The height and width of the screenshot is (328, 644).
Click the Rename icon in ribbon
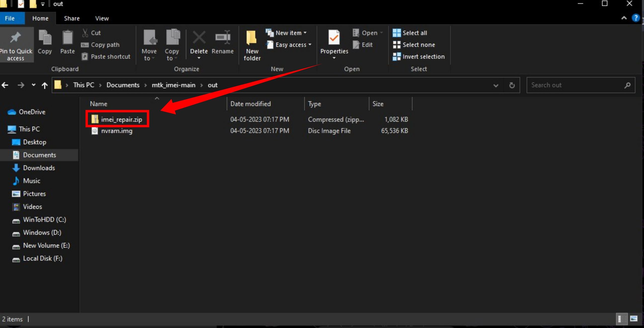[x=223, y=38]
